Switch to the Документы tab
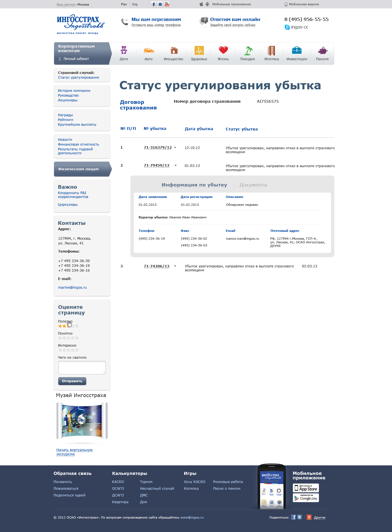The image size is (392, 532). pos(253,185)
